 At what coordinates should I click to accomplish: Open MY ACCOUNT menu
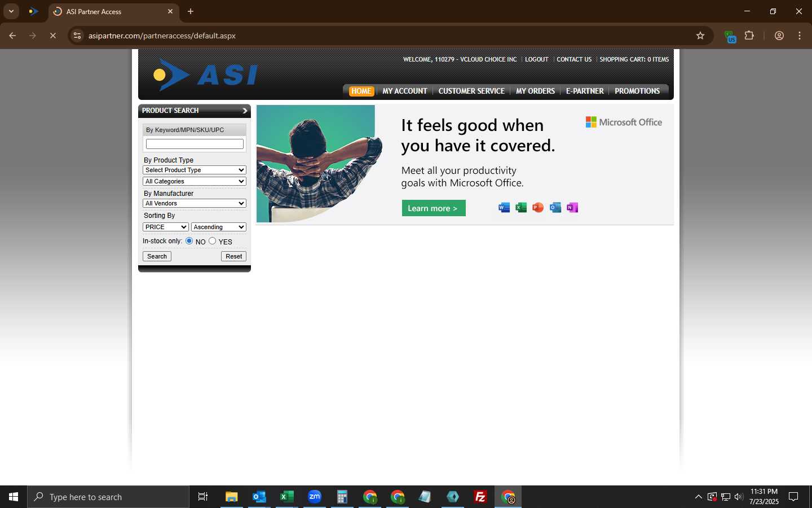405,91
